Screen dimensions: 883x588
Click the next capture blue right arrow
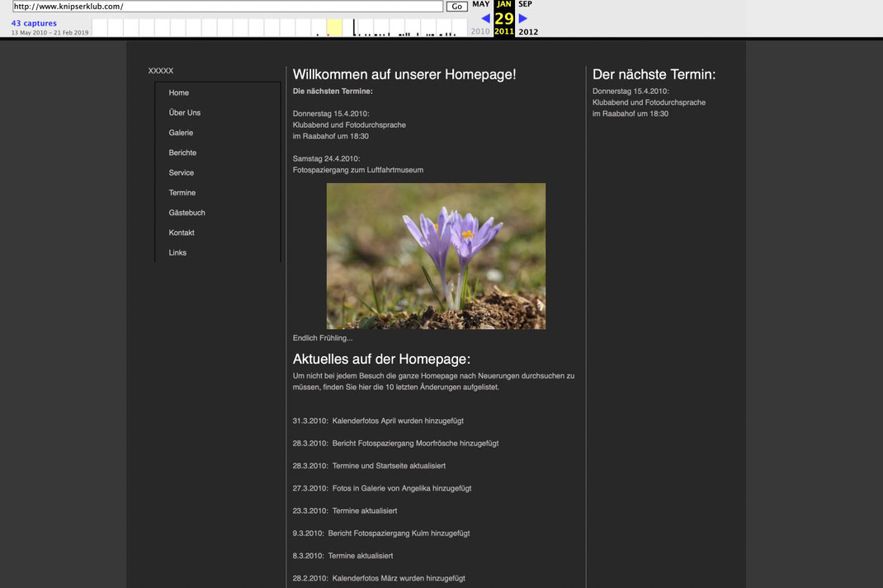522,18
